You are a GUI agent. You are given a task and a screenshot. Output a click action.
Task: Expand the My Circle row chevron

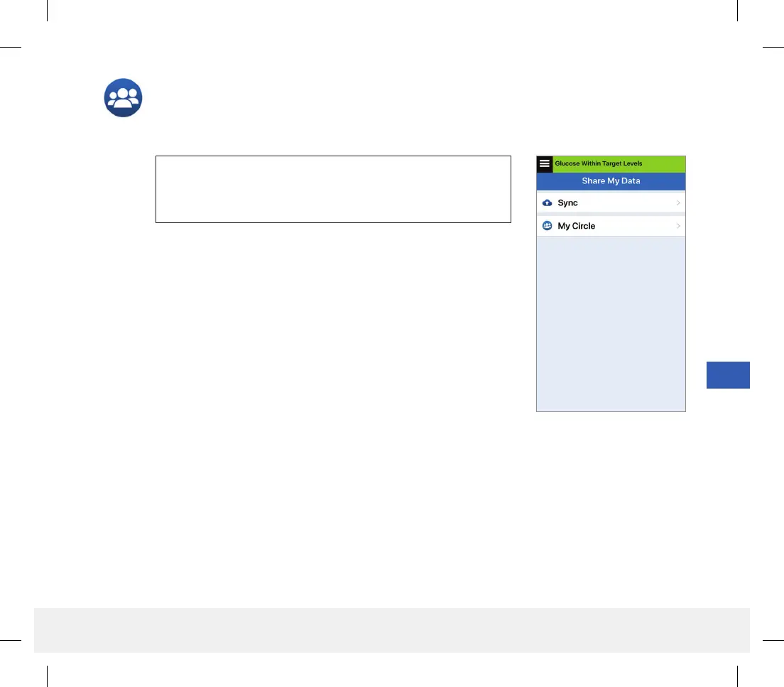coord(678,226)
